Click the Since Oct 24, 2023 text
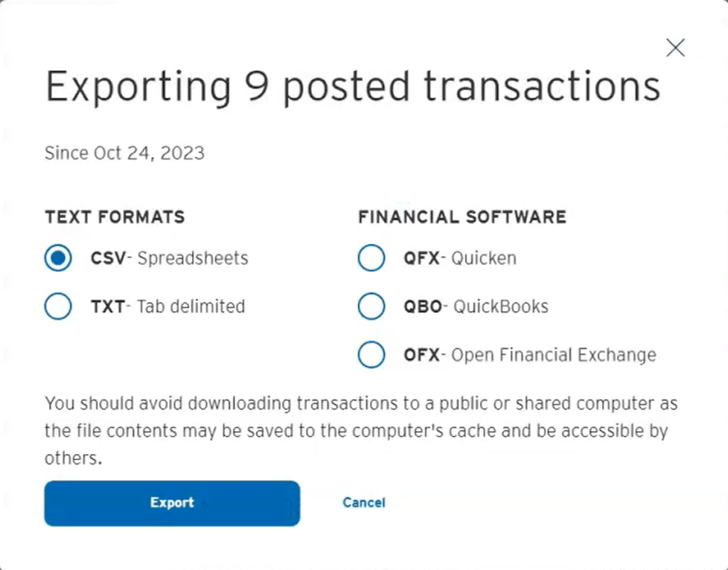728x570 pixels. [x=124, y=153]
